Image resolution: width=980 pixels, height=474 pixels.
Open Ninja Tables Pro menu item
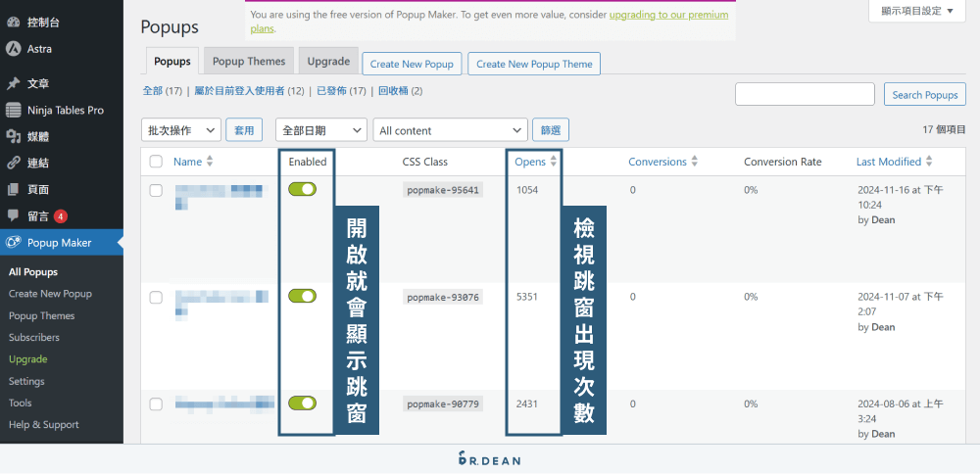pos(66,111)
